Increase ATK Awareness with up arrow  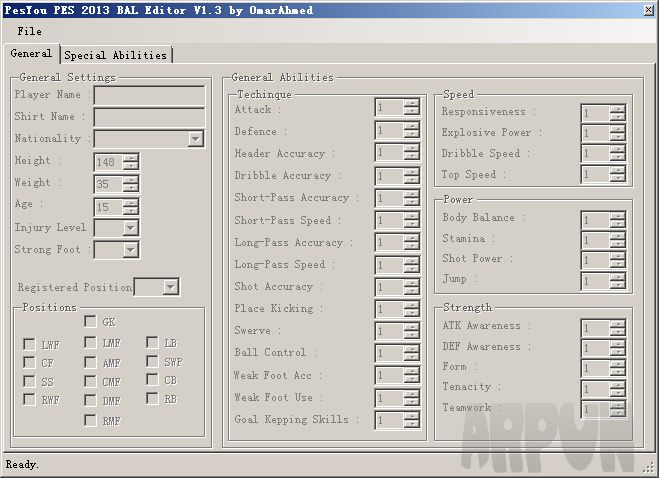coord(617,324)
